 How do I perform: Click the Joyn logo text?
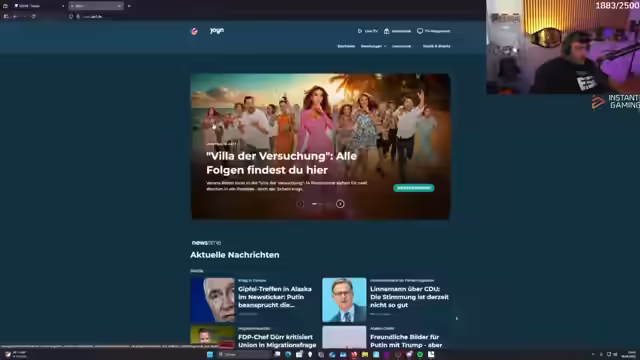217,31
